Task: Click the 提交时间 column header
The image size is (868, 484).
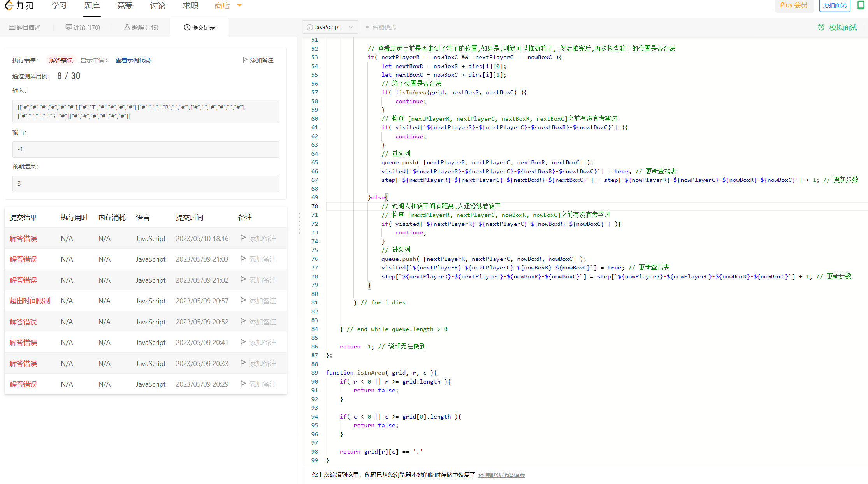Action: [x=190, y=218]
